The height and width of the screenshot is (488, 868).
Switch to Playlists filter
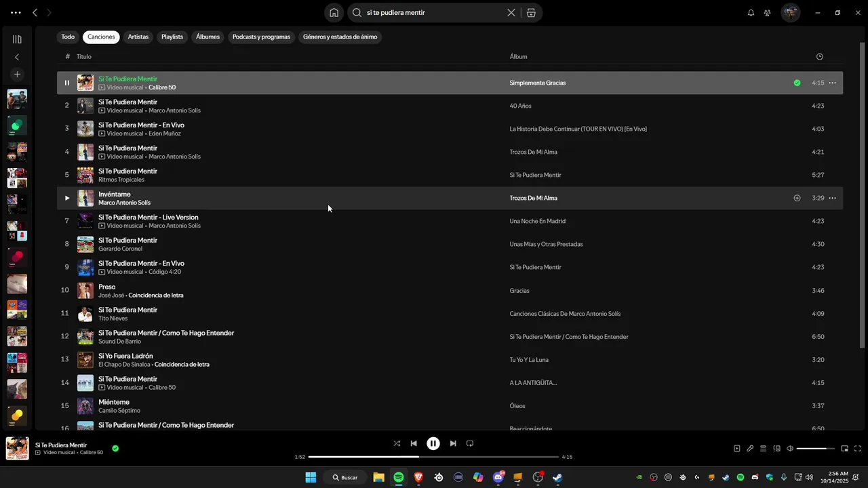[172, 37]
